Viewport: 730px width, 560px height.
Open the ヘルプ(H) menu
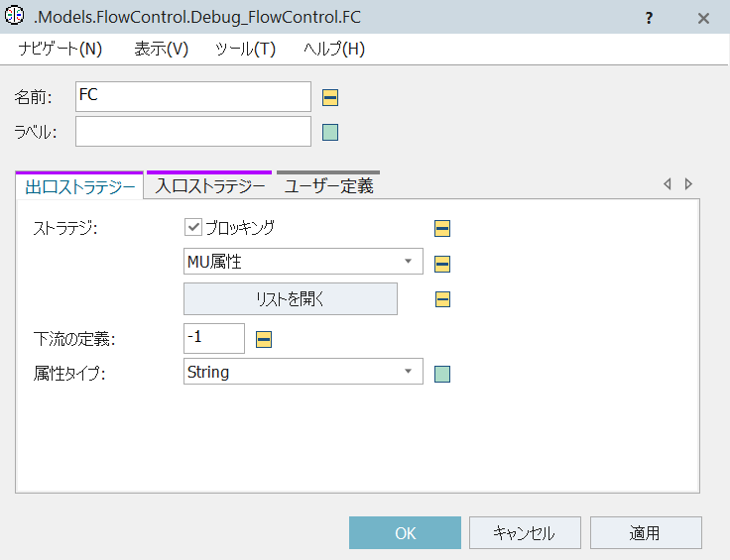pyautogui.click(x=334, y=49)
